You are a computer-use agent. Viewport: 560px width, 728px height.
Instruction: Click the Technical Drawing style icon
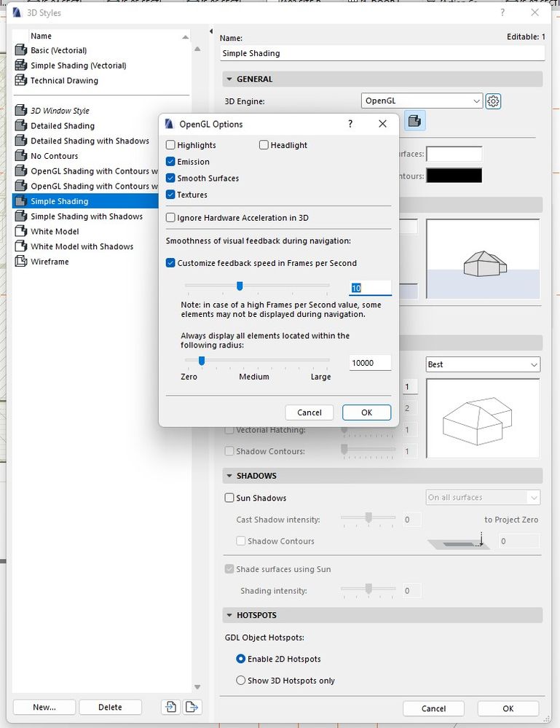[x=21, y=80]
